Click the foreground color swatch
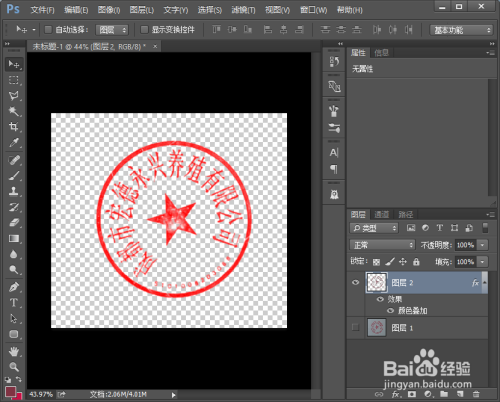The width and height of the screenshot is (500, 402). point(10,391)
